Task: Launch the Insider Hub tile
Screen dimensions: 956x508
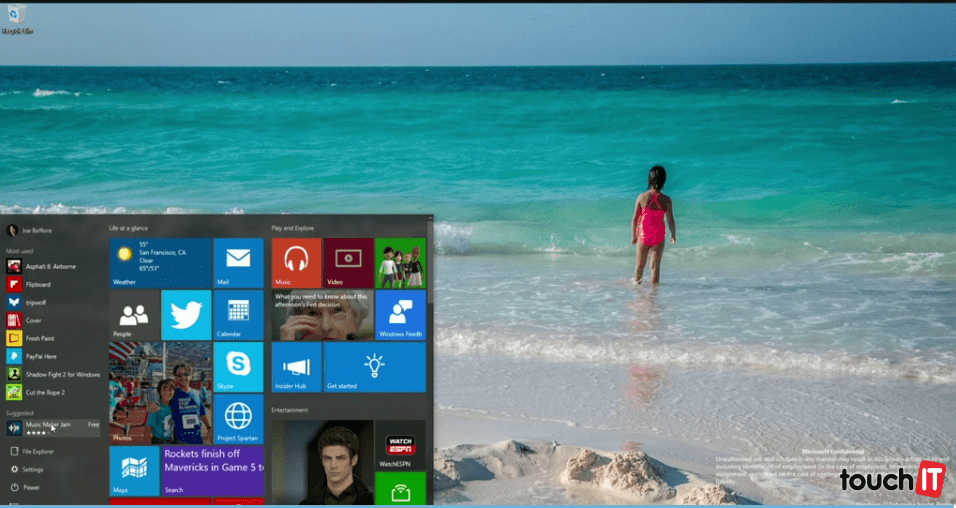Action: click(x=296, y=367)
